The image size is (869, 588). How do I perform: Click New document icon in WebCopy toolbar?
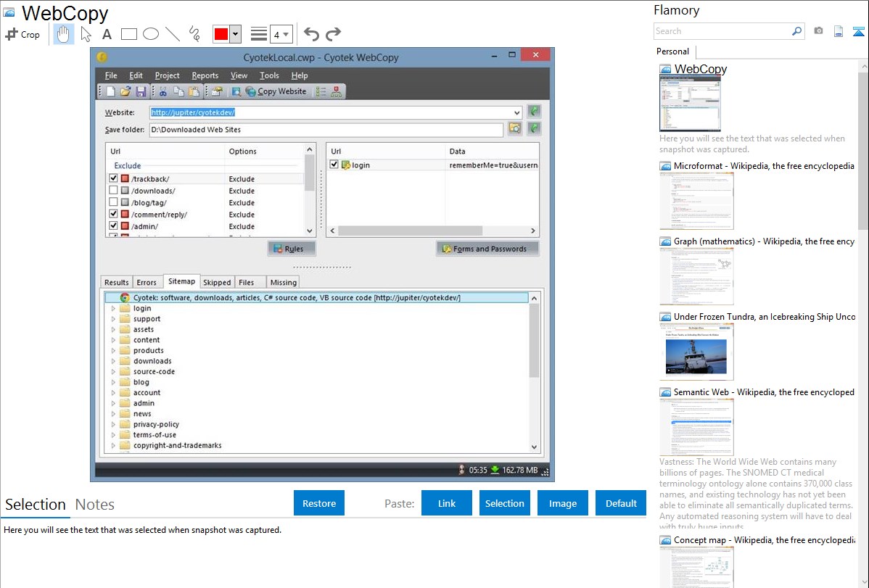(x=111, y=91)
